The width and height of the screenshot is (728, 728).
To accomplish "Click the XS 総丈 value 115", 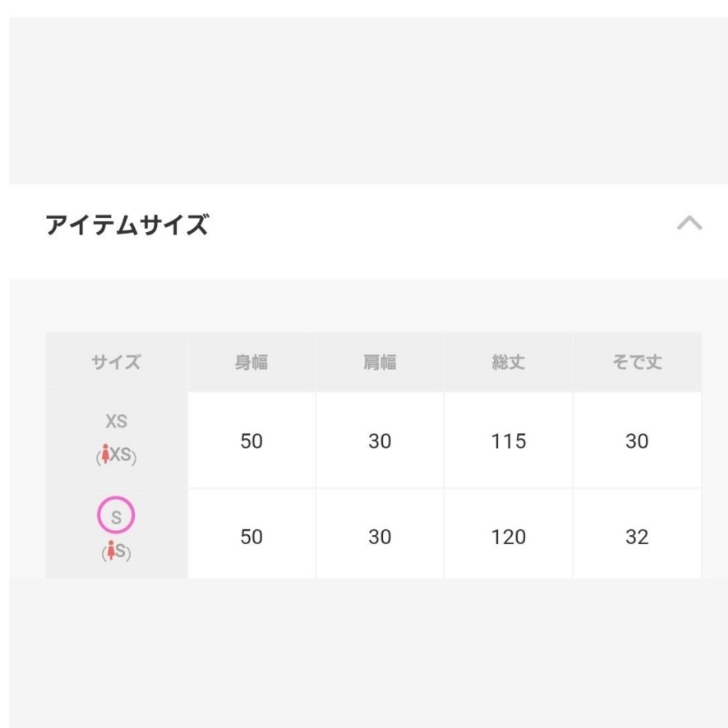I will (508, 441).
